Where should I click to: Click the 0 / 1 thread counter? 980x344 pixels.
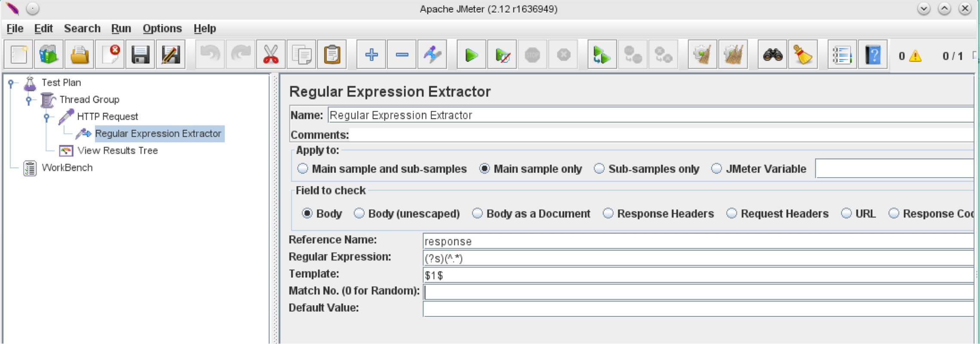(x=952, y=56)
